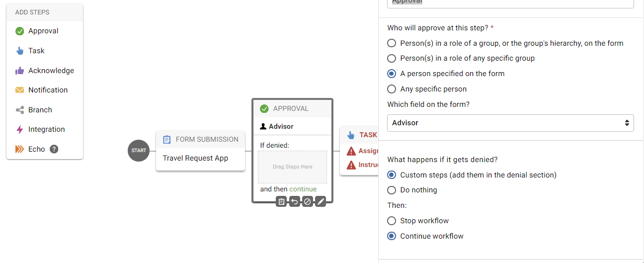Screen dimensions: 644x263
Task: Open the Advisor form field dropdown
Action: pos(510,123)
